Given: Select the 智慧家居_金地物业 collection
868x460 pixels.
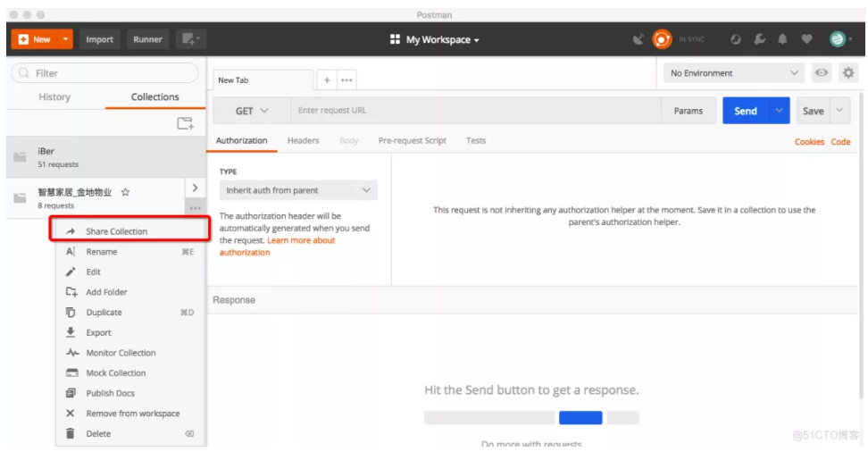Looking at the screenshot, I should tap(96, 198).
